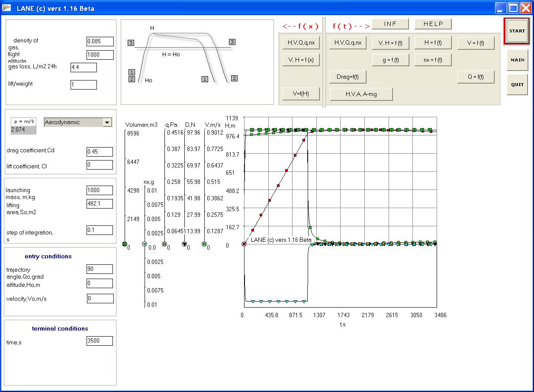Click the black triangle D,N axis marker
Image resolution: width=534 pixels, height=392 pixels.
click(184, 244)
